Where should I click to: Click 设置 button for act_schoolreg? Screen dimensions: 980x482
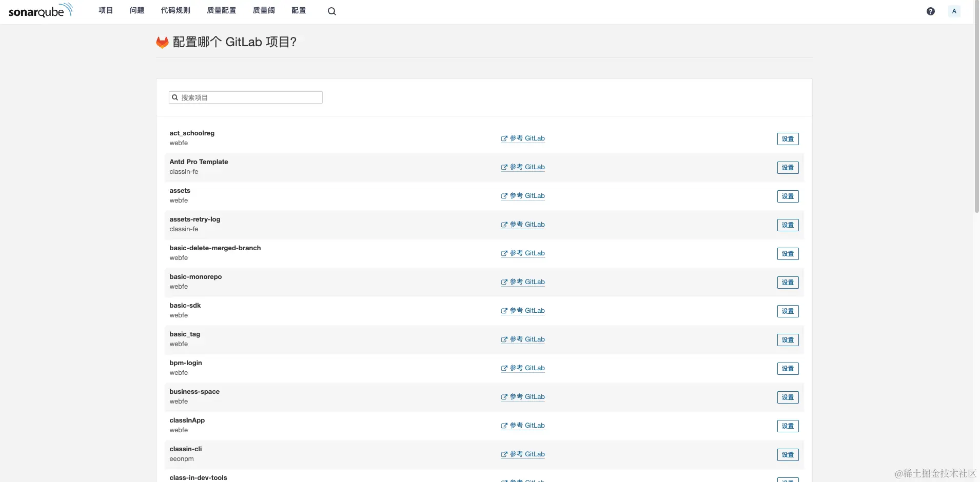coord(788,139)
